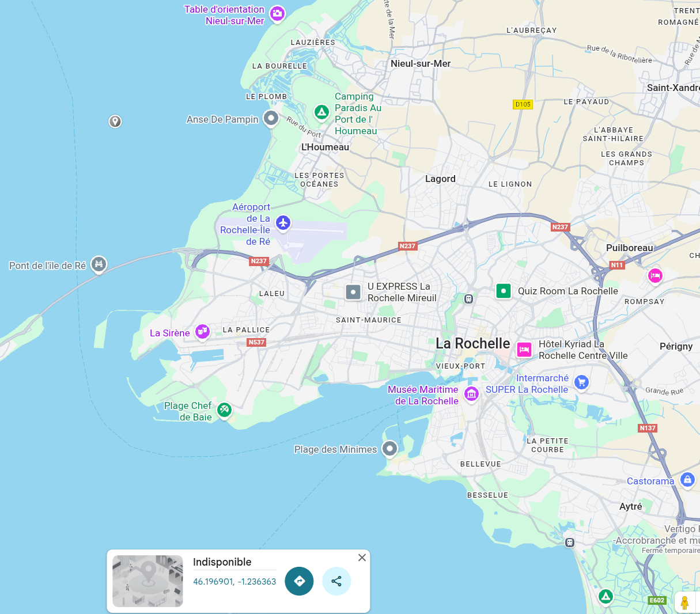Open the U EXPRESS La Rochelle Mireuil label
The height and width of the screenshot is (614, 700).
(402, 292)
